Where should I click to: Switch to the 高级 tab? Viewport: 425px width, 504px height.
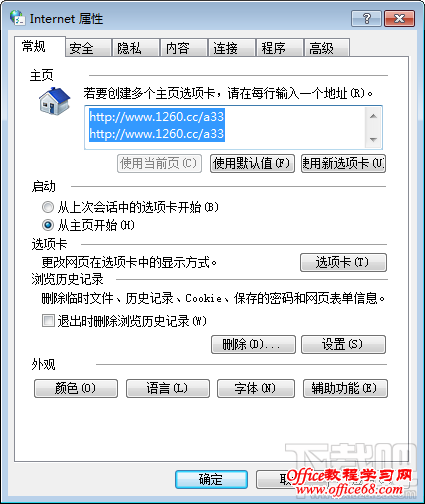pyautogui.click(x=327, y=48)
